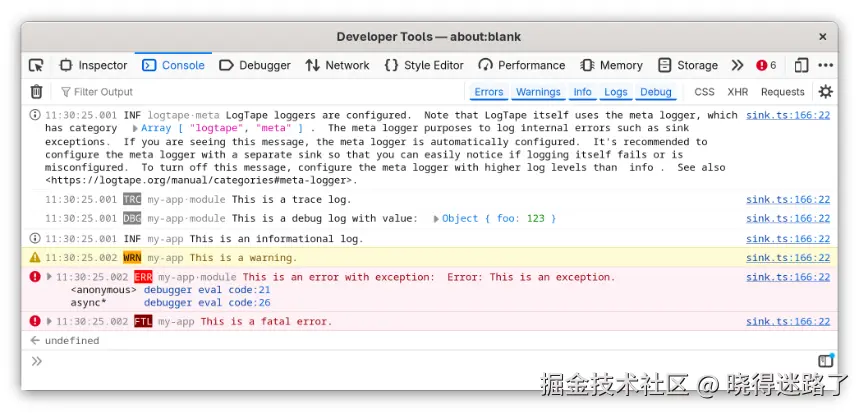Click the DBG level badge
The height and width of the screenshot is (413, 865).
click(x=132, y=218)
